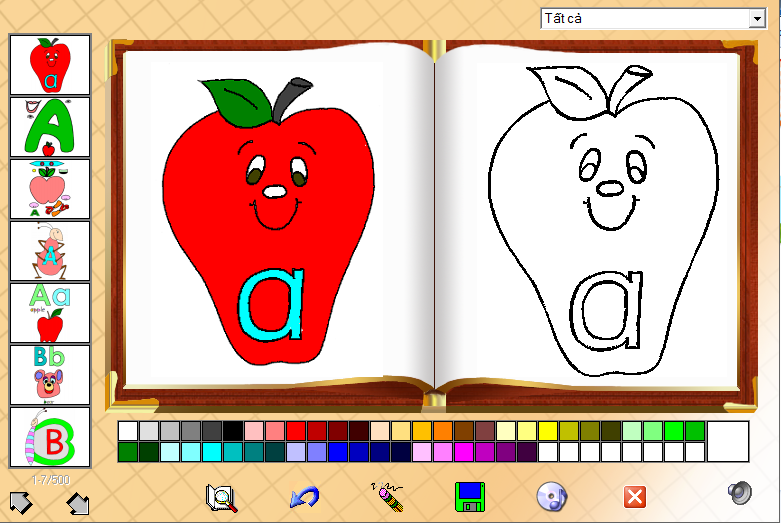Toggle sound with the speaker icon
Viewport: 781px width, 523px height.
(x=739, y=493)
